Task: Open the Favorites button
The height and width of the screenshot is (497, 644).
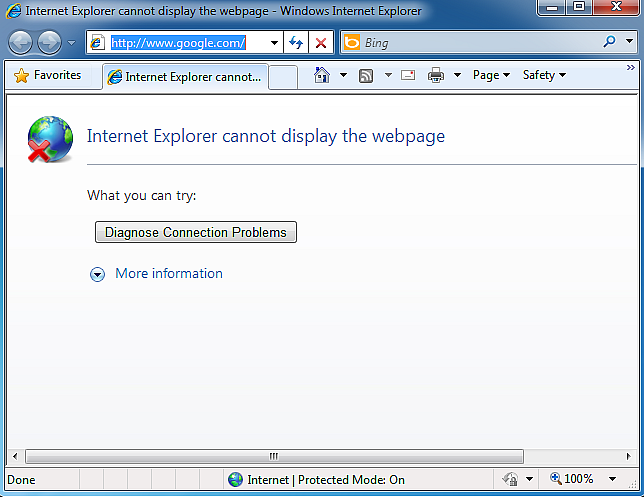Action: coord(48,75)
